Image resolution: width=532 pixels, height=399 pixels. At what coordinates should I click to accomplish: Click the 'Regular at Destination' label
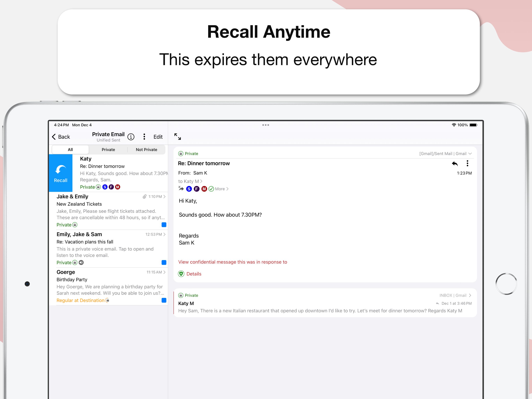pos(80,300)
